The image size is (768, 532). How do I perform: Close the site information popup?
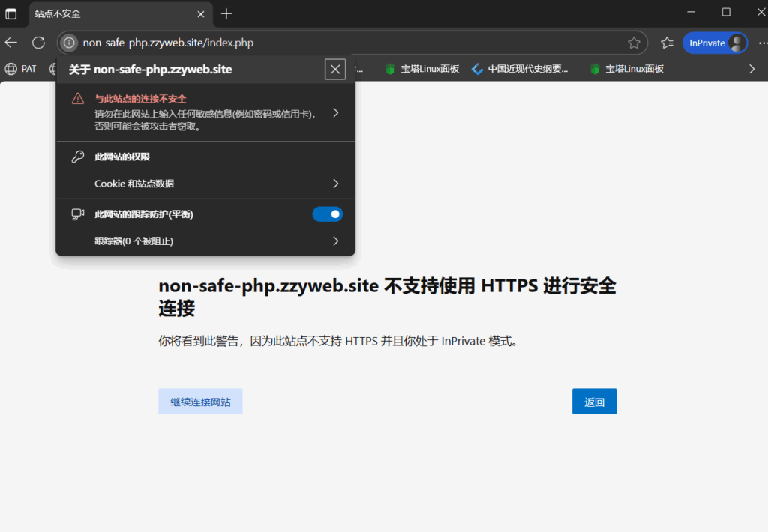(335, 70)
